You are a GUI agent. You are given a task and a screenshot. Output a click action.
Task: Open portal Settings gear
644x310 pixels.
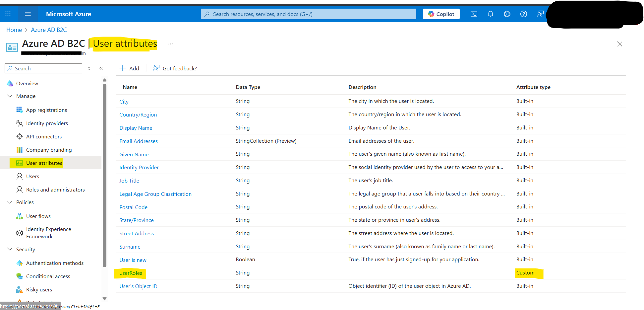coord(507,14)
